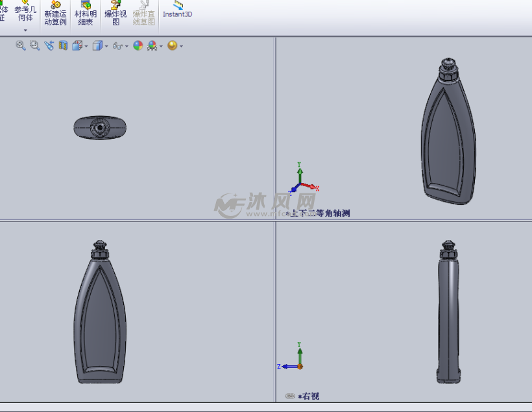Click the Edit Appearance gold sphere swatch
Image resolution: width=532 pixels, height=412 pixels.
point(173,45)
